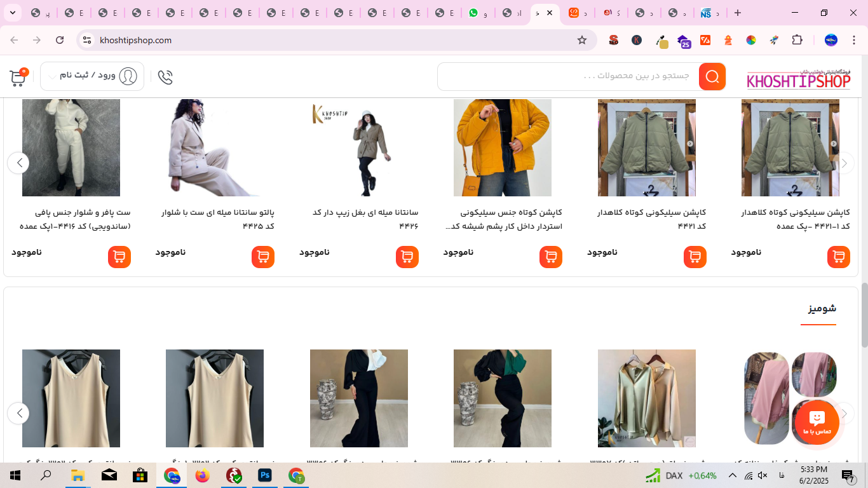This screenshot has height=488, width=868.
Task: Open white puffer set product image
Action: [71, 147]
